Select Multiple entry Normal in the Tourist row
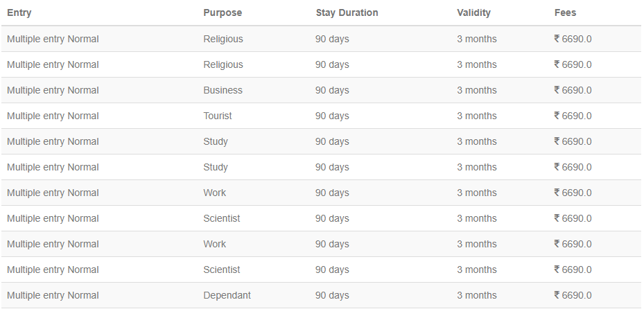Viewport: 644px width, 309px height. [53, 116]
